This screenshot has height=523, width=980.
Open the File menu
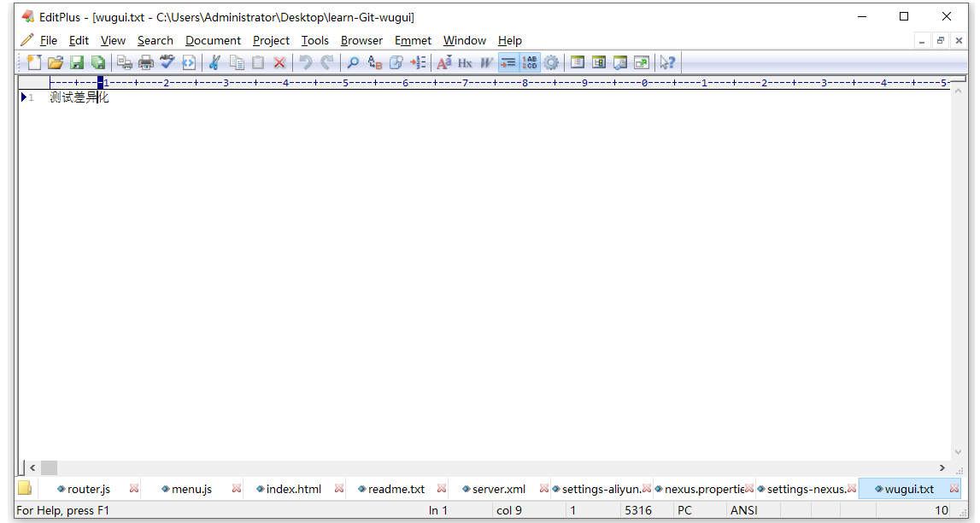pos(48,41)
